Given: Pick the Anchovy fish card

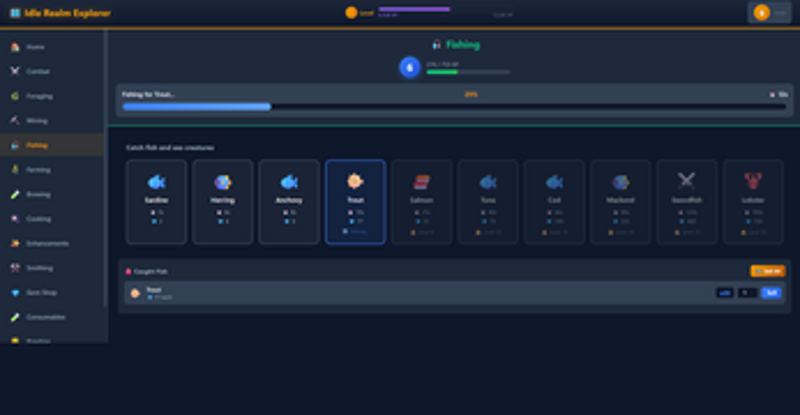Looking at the screenshot, I should tap(289, 201).
